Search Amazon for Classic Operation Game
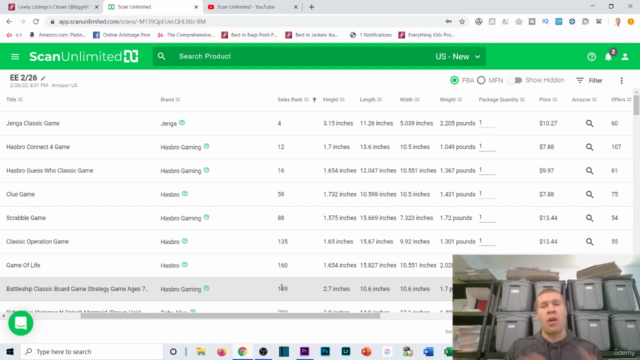The image size is (640, 360). [x=589, y=242]
